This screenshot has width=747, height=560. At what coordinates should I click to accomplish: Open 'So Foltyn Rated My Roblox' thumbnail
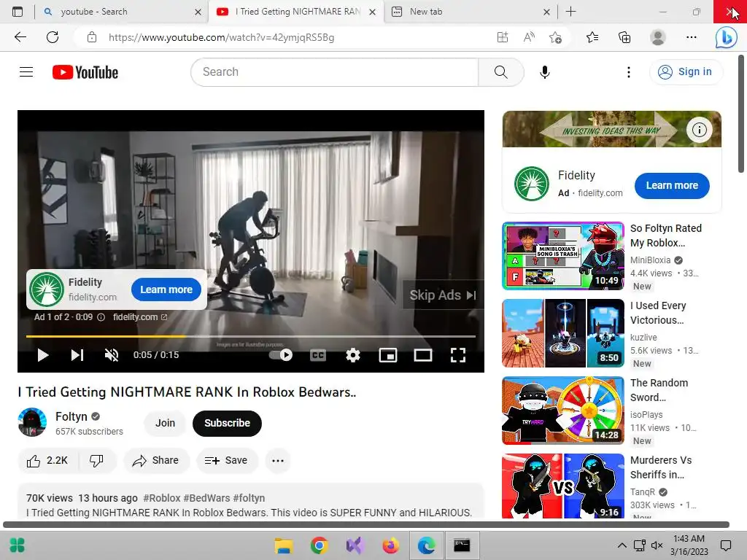tap(563, 256)
